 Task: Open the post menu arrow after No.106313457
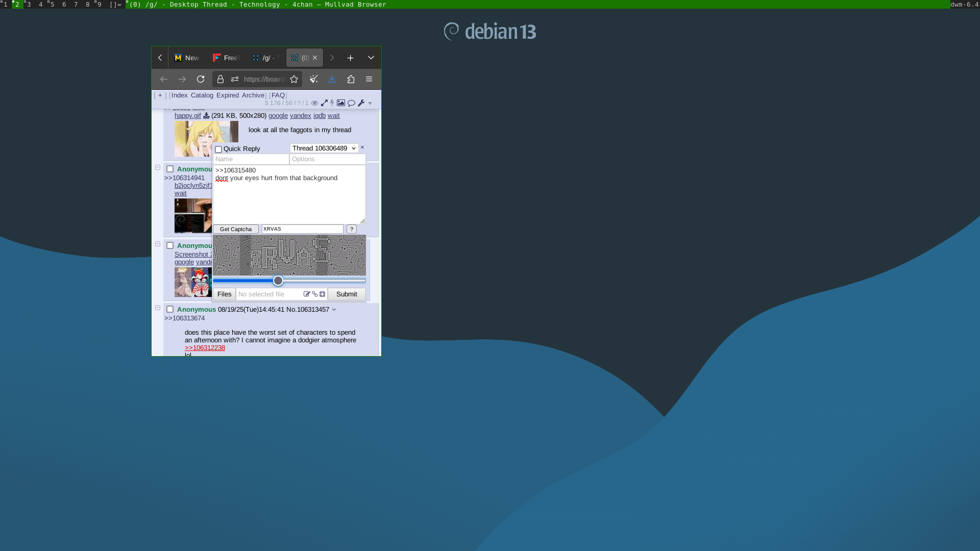(334, 310)
